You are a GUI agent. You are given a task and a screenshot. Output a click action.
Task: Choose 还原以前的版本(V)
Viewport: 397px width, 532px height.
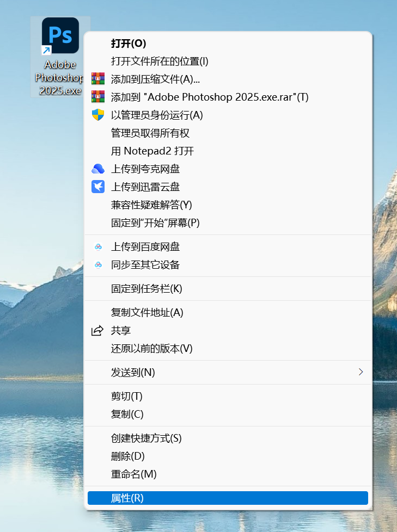click(228, 349)
